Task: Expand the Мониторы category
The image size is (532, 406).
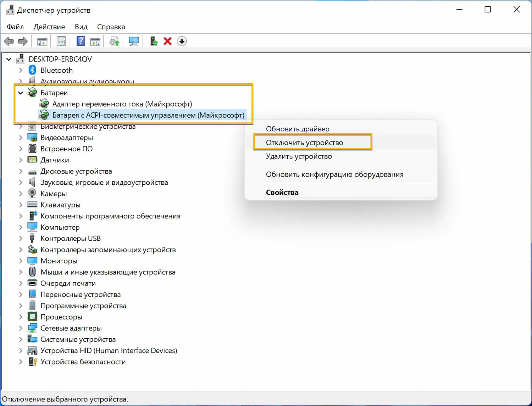Action: [x=21, y=261]
